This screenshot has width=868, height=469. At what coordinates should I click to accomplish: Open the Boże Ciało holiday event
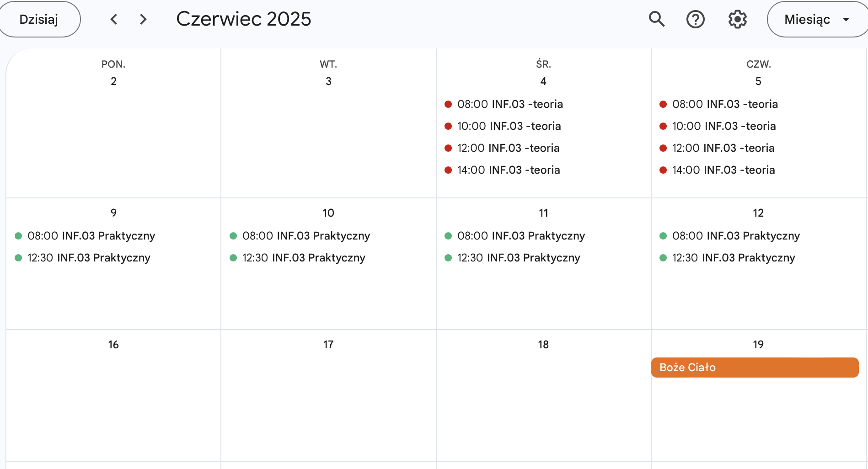pyautogui.click(x=755, y=368)
